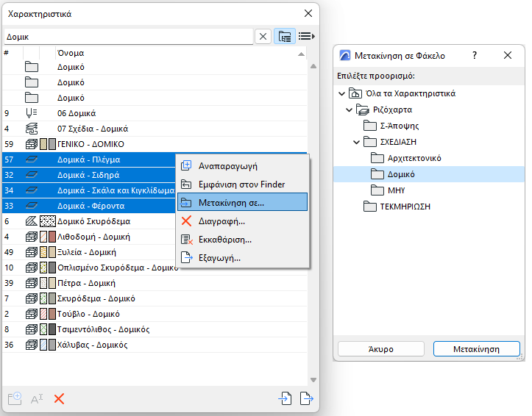Click the Archicad logo in dialog title
The height and width of the screenshot is (416, 532).
[344, 55]
